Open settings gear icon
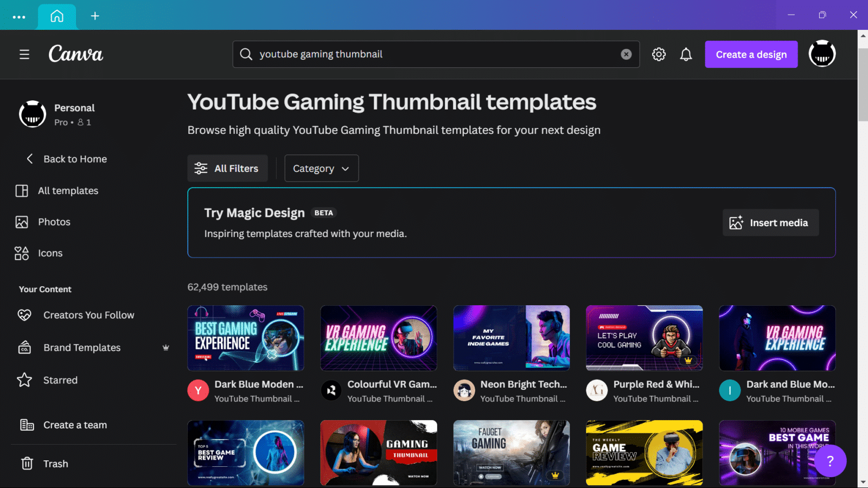Screen dimensions: 868x488 [659, 54]
